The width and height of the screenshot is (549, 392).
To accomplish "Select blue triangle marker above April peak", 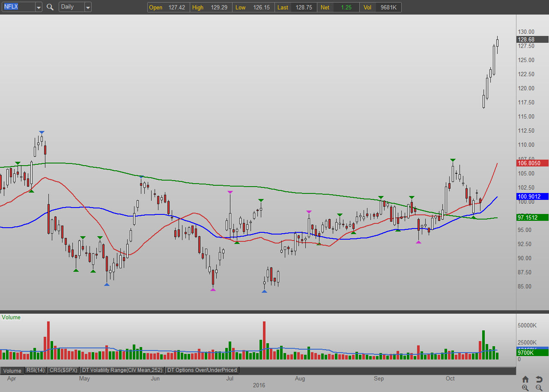I will point(42,133).
